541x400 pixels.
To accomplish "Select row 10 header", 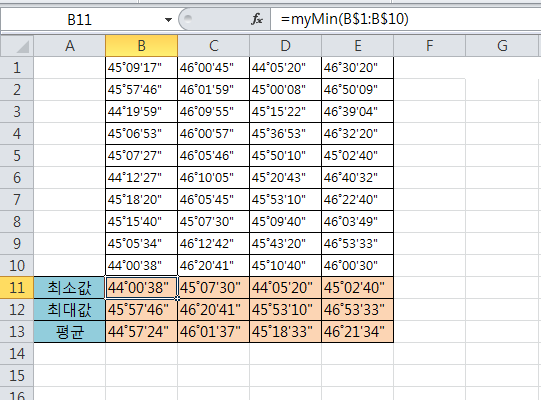I will 17,266.
